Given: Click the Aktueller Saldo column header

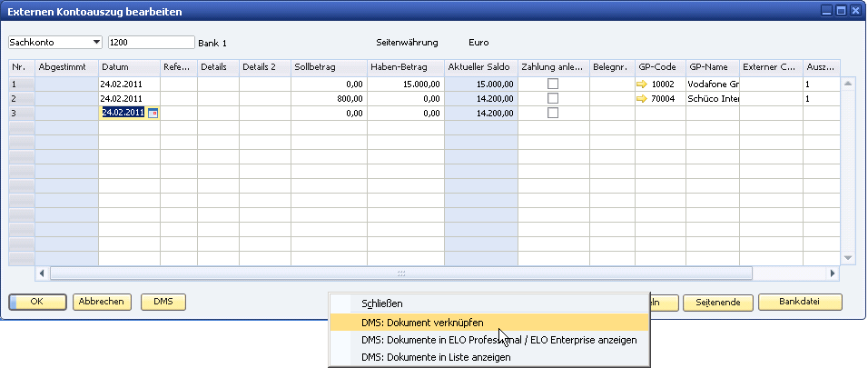Looking at the screenshot, I should tap(481, 67).
